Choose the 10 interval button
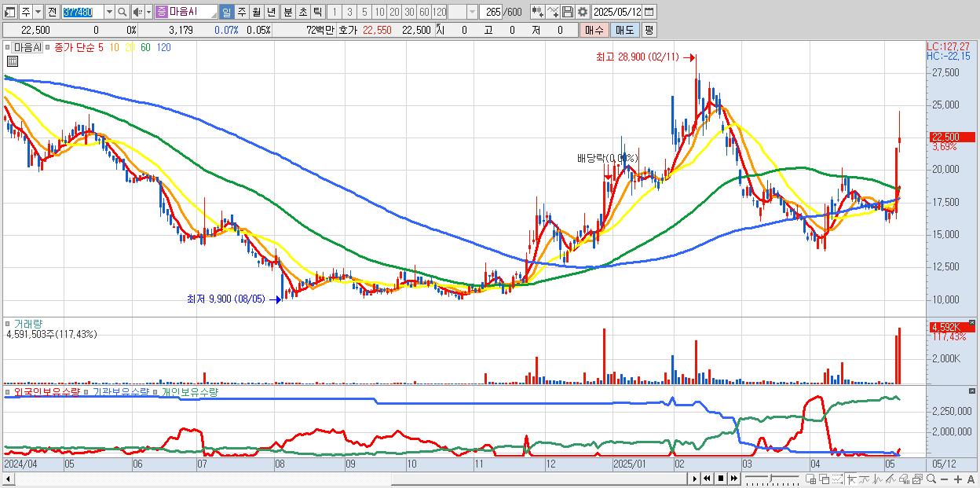 pyautogui.click(x=379, y=12)
